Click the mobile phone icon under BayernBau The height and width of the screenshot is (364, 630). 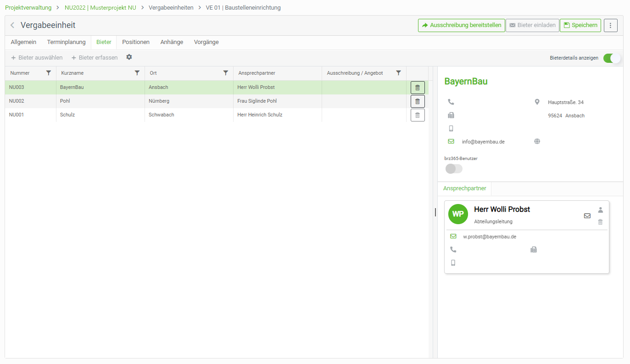(451, 128)
